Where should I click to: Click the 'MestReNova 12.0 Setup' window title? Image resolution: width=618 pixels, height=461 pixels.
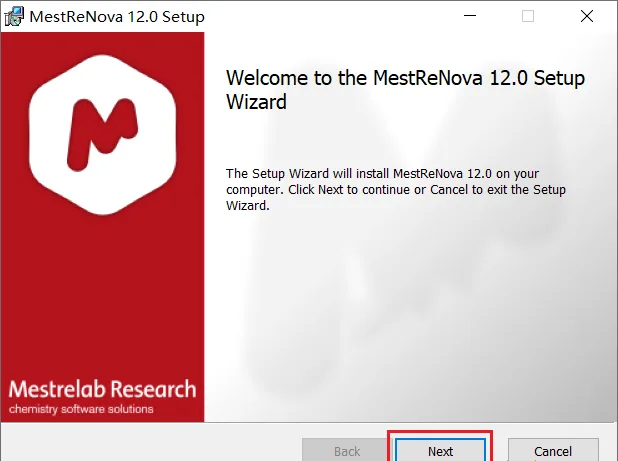click(117, 17)
